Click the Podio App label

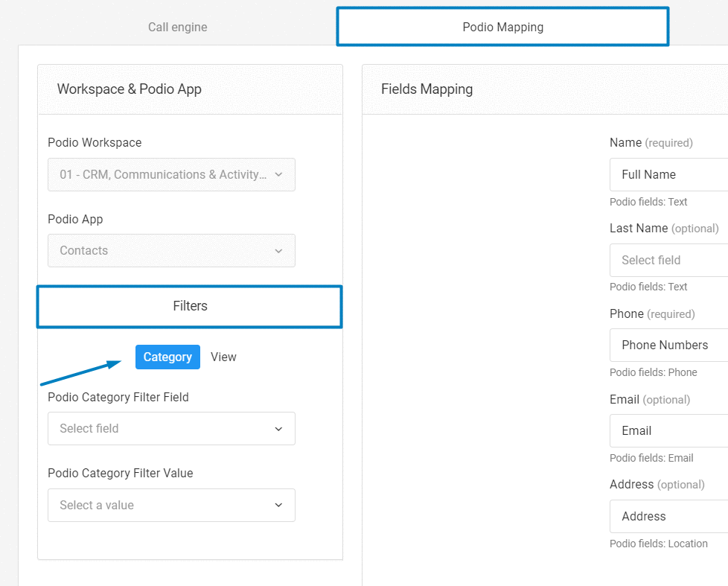pos(75,220)
